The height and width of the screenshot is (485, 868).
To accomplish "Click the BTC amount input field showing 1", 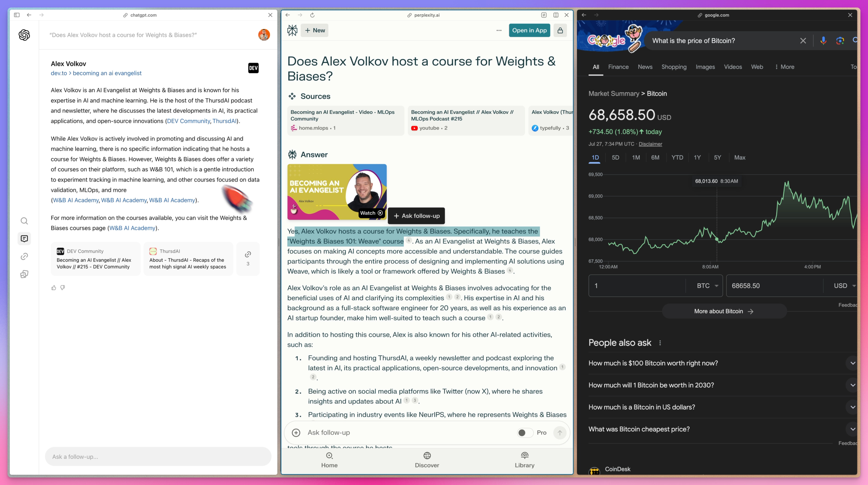I will point(637,286).
